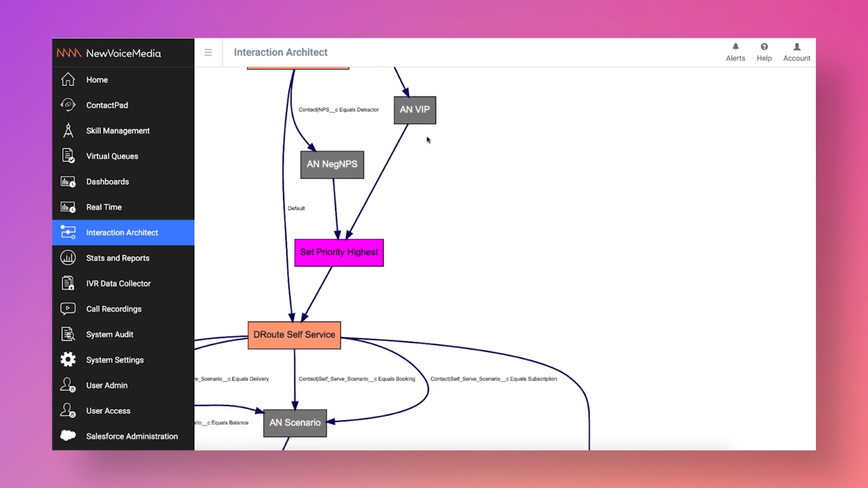
Task: Open the Account user icon
Action: 796,47
